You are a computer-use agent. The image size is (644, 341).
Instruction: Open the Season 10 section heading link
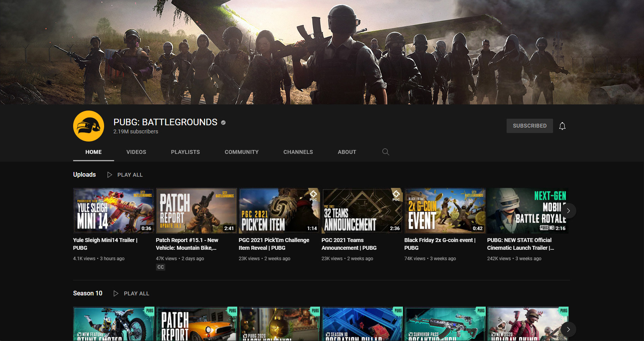coord(88,293)
